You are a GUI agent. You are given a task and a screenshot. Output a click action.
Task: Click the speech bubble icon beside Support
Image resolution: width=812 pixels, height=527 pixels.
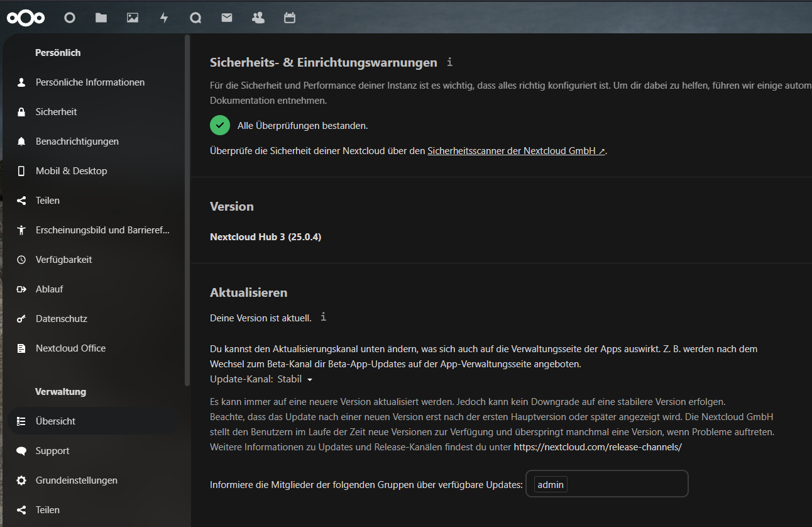pos(21,451)
